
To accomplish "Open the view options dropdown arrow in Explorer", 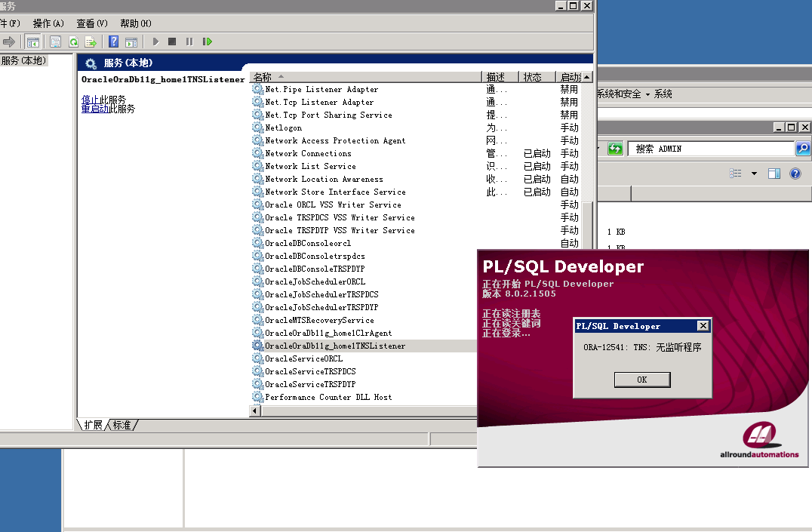I will point(754,174).
